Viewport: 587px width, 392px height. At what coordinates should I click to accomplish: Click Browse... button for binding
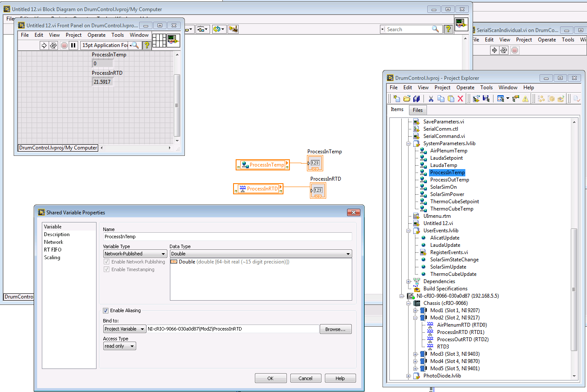(336, 329)
